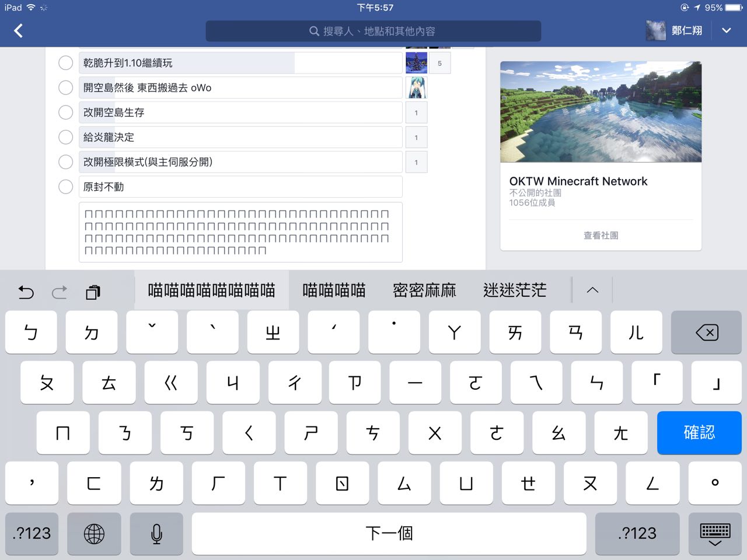Tap the ㄟ bopomofo key

[536, 383]
